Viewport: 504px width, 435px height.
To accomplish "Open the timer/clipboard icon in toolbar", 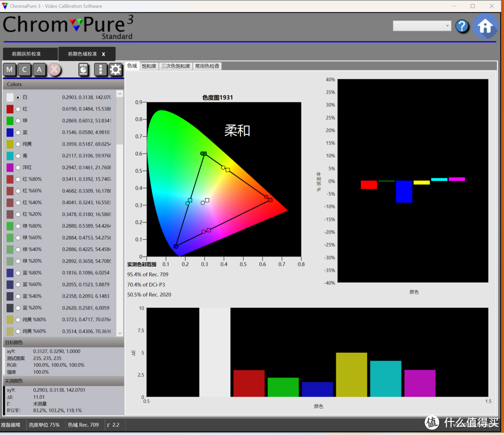I will coord(83,70).
